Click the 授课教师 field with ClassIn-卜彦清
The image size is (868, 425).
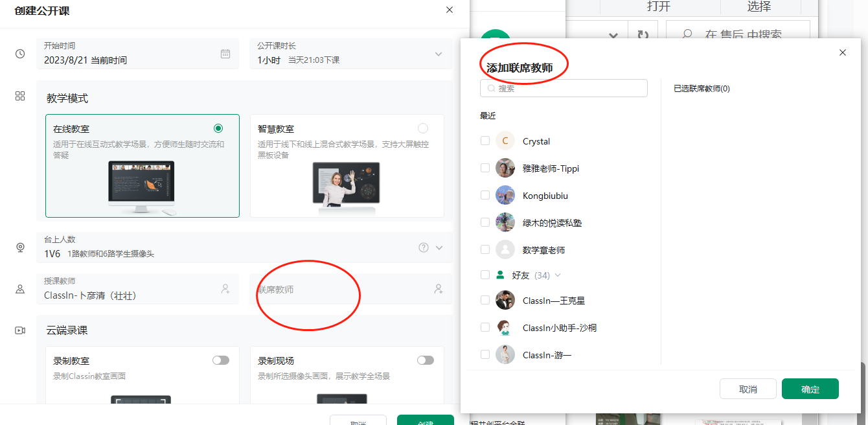point(137,289)
